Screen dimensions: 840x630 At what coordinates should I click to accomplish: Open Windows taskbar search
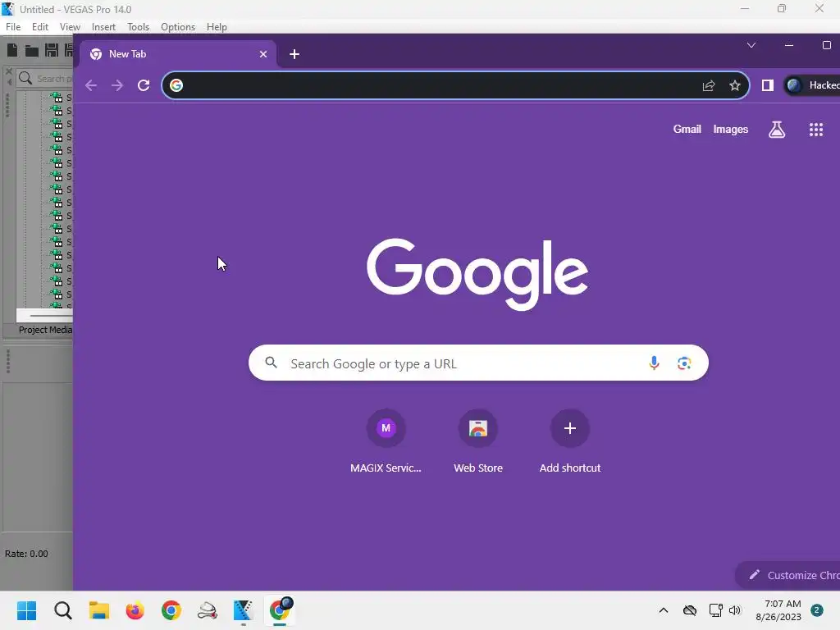point(62,610)
